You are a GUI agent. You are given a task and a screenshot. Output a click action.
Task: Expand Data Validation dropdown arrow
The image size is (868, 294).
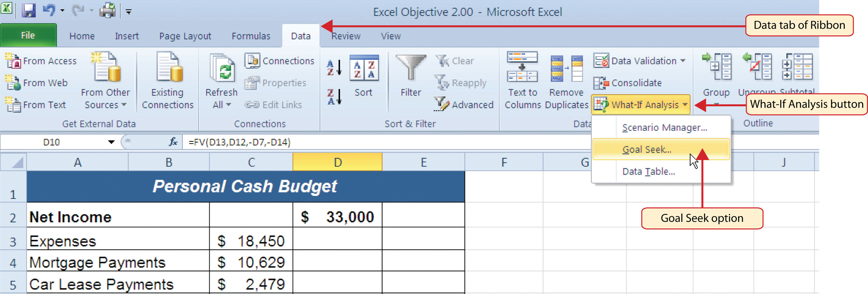pyautogui.click(x=683, y=61)
